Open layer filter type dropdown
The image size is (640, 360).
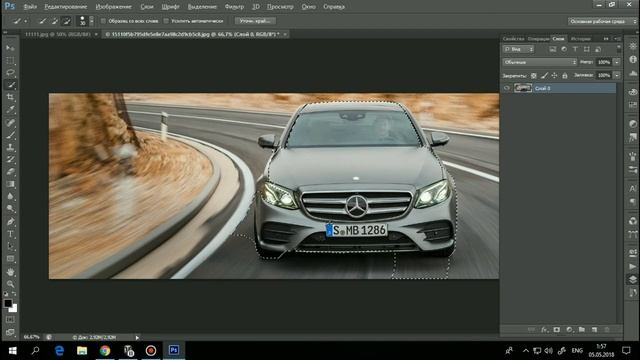[x=518, y=49]
